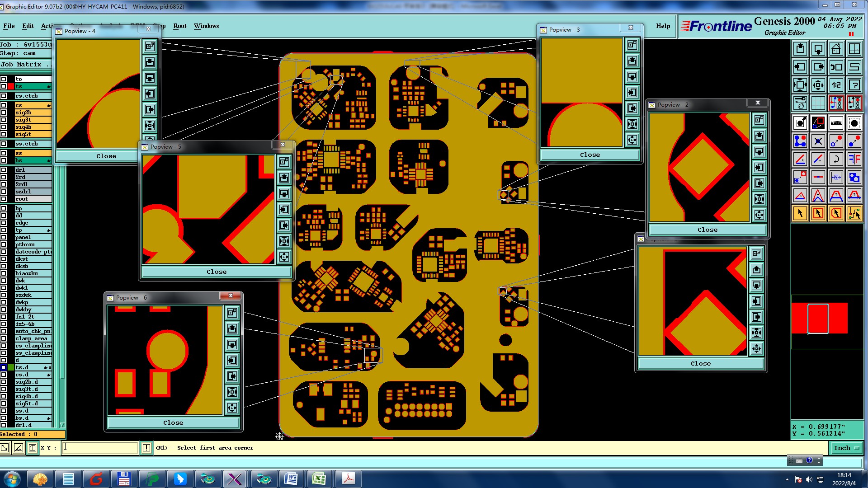Click red color swatch of ts layer
The image size is (868, 488).
11,86
